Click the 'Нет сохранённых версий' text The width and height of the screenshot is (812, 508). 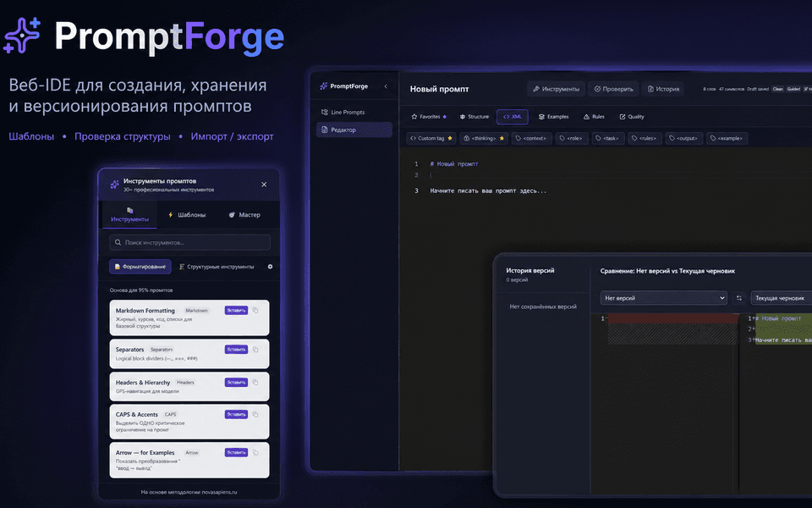click(543, 306)
